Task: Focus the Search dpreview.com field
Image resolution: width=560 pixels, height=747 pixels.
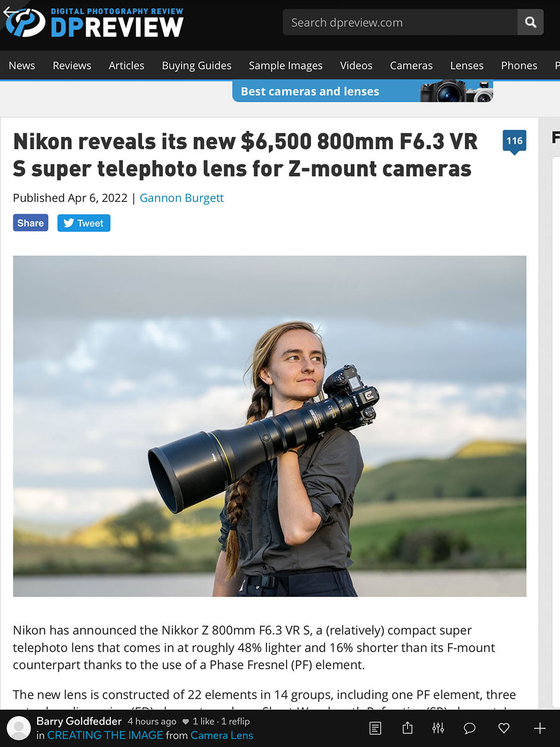Action: [400, 22]
